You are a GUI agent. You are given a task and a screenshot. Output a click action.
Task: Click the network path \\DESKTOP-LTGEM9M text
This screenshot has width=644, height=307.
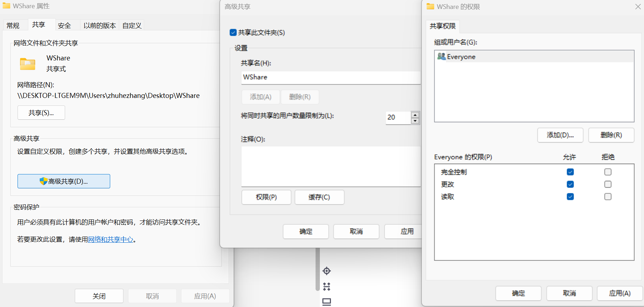click(108, 95)
